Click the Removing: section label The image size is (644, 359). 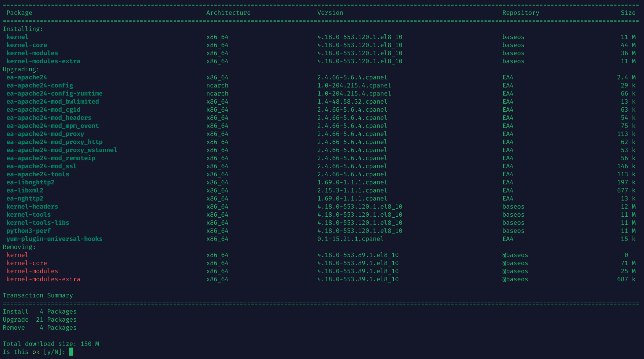[x=19, y=247]
